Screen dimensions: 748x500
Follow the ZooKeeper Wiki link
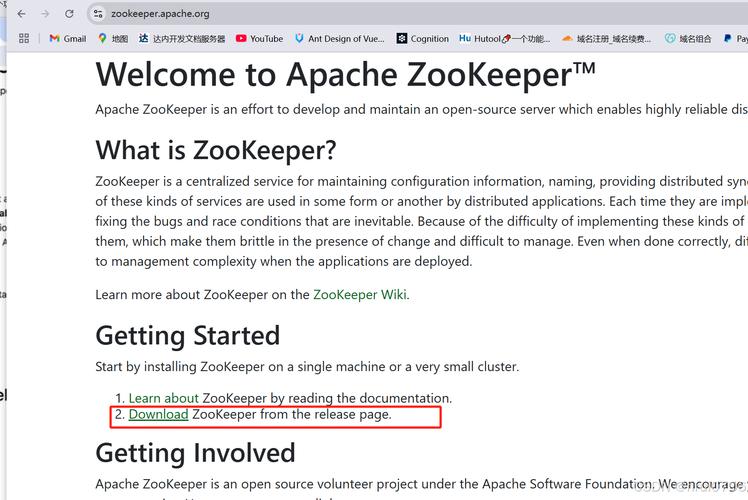(x=360, y=295)
